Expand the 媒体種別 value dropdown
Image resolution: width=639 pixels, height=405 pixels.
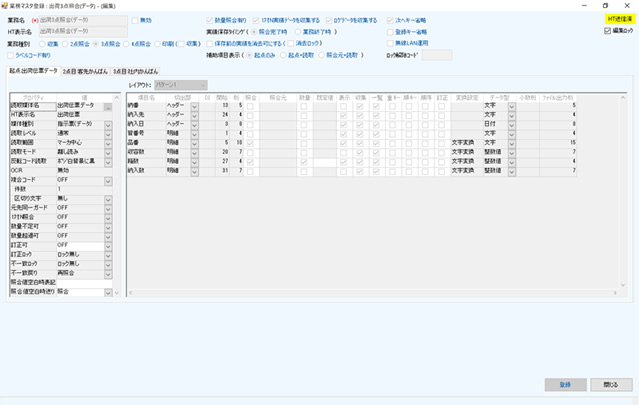pos(106,123)
